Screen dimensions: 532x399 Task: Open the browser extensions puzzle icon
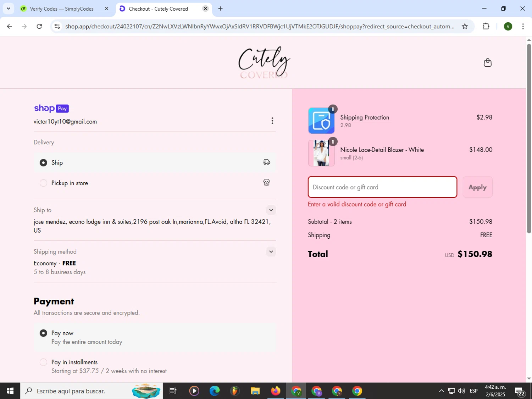pyautogui.click(x=486, y=26)
